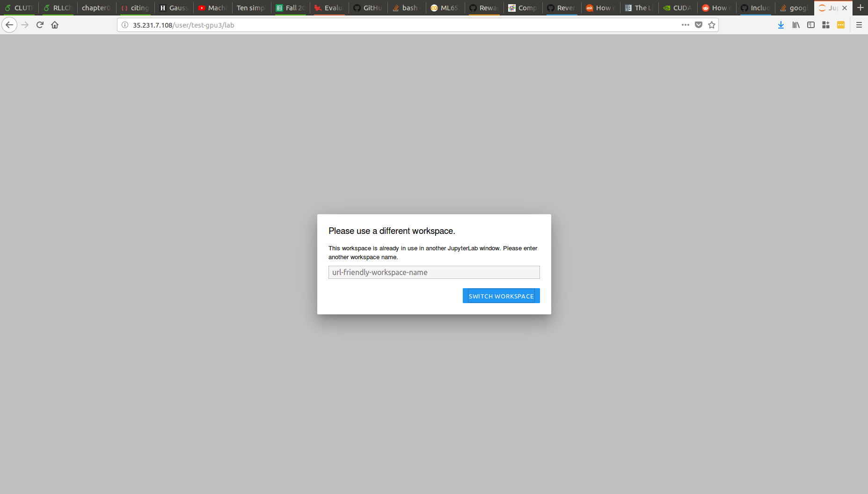Open the page actions three-dot menu
The image size is (868, 494).
pyautogui.click(x=685, y=25)
